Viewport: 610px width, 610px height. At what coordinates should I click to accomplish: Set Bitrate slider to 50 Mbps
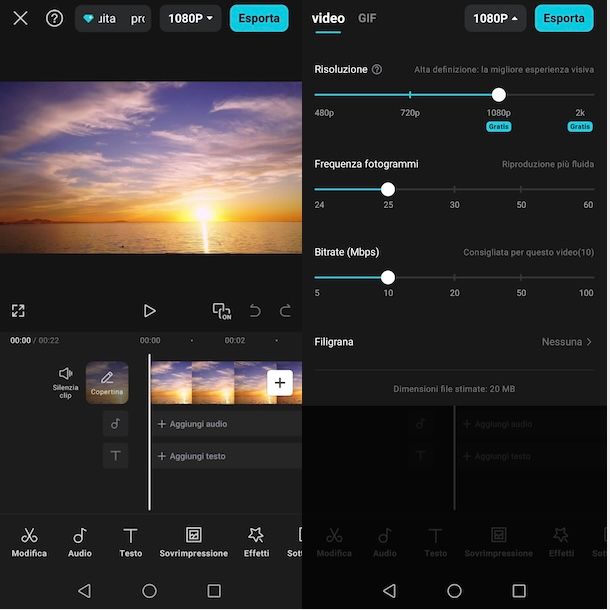[521, 277]
